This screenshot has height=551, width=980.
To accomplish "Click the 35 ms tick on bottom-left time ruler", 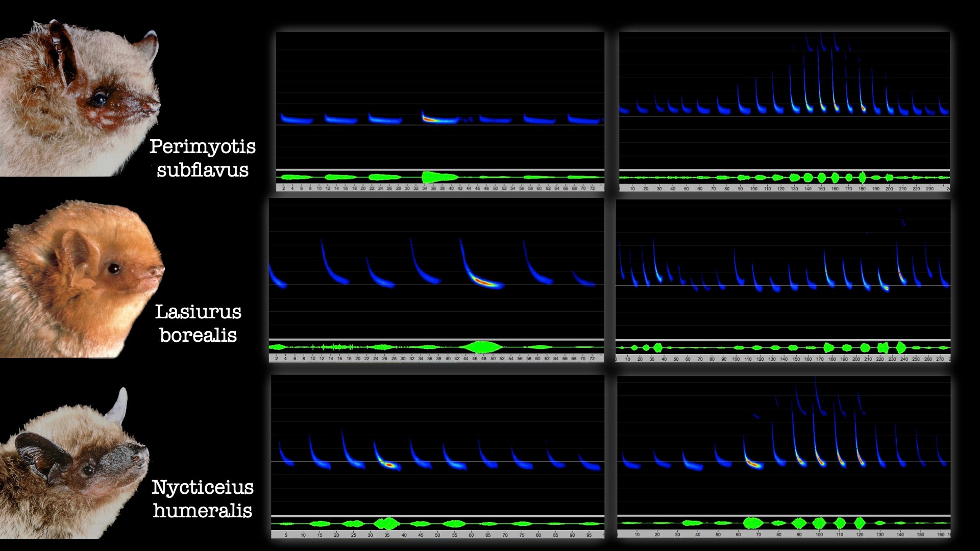I will 387,535.
